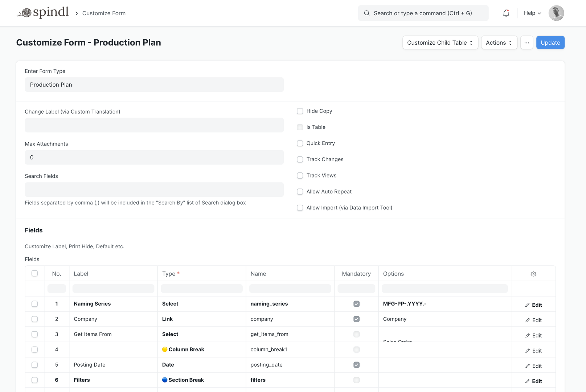Viewport: 586px width, 392px height.
Task: Click Edit for the Filters field
Action: (533, 381)
